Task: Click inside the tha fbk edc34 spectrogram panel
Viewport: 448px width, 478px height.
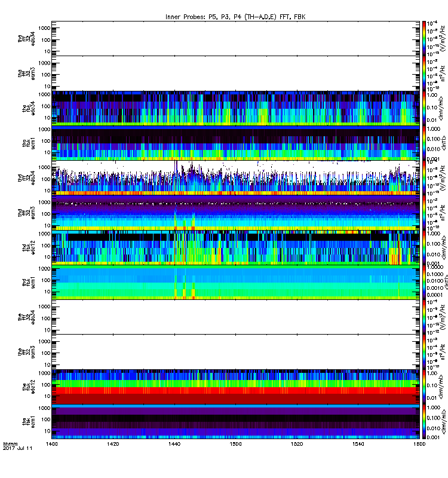Action: [235, 108]
